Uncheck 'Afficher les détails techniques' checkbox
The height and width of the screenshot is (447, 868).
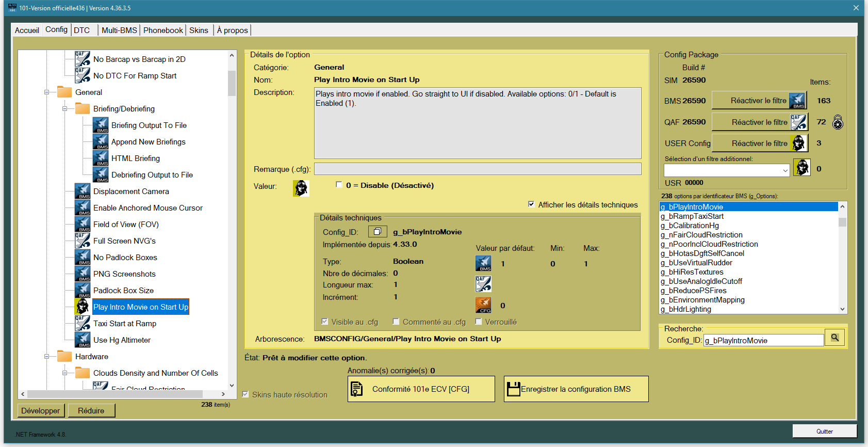click(531, 204)
